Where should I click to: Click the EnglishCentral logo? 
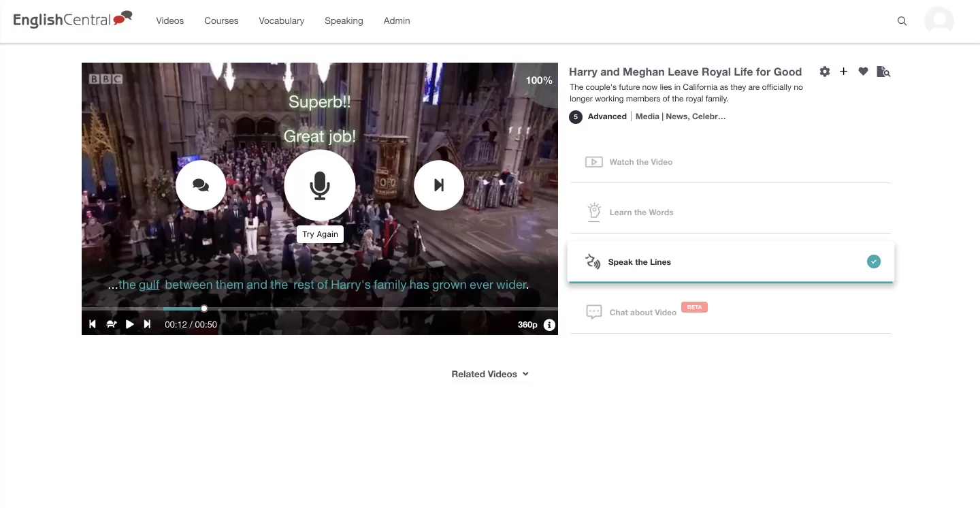(x=73, y=20)
